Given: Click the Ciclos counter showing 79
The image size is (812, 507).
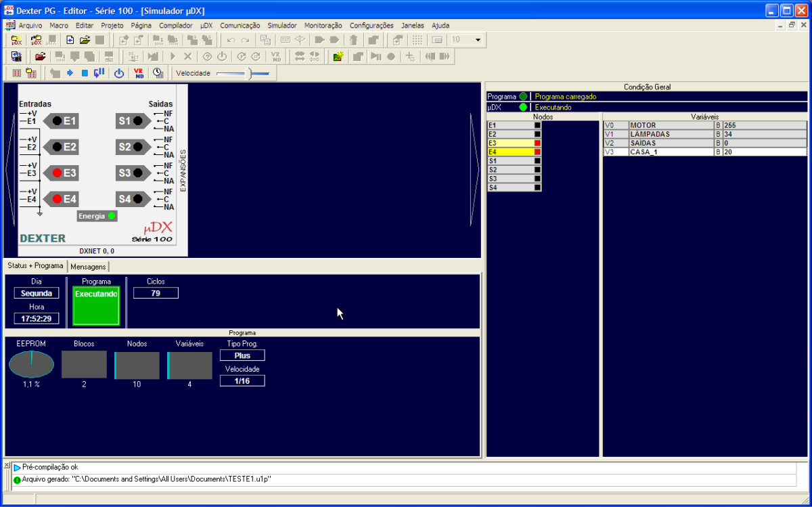Looking at the screenshot, I should pos(156,293).
